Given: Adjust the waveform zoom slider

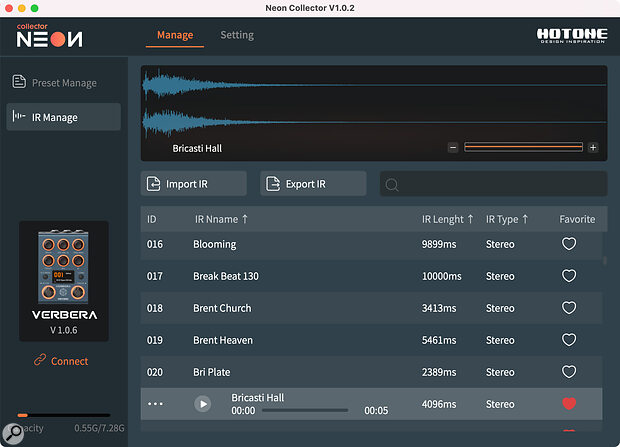Looking at the screenshot, I should point(524,147).
